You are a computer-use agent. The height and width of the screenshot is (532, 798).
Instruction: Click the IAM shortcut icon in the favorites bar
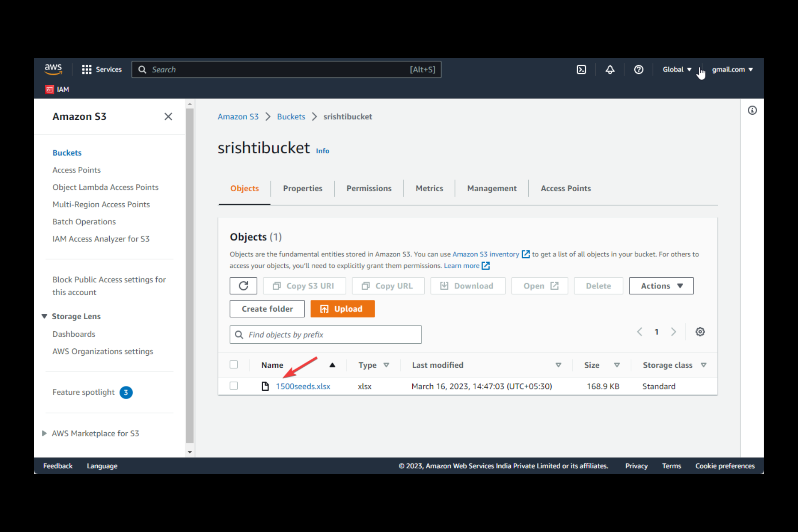coord(49,89)
